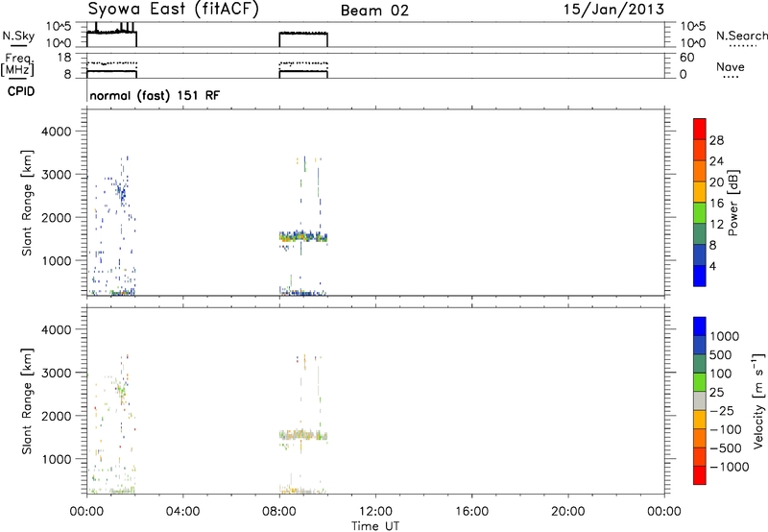Click the 'N.Search' legend label

click(x=741, y=36)
